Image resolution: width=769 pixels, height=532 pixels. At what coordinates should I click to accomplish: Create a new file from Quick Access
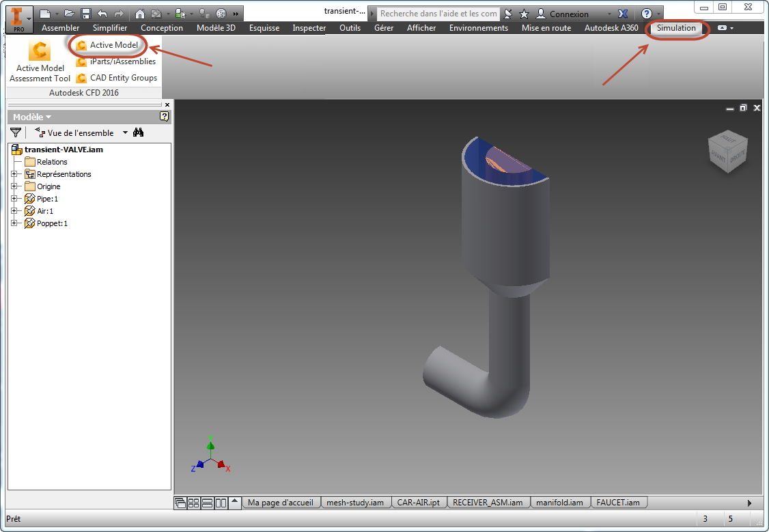tap(45, 14)
